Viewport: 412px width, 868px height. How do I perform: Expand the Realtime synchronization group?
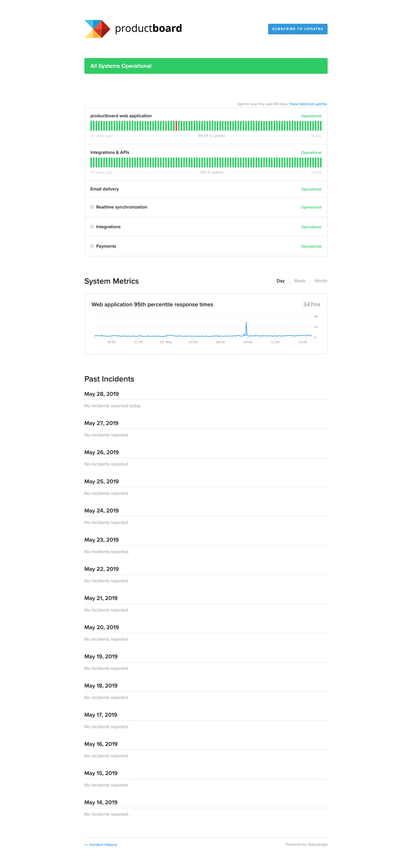point(92,207)
